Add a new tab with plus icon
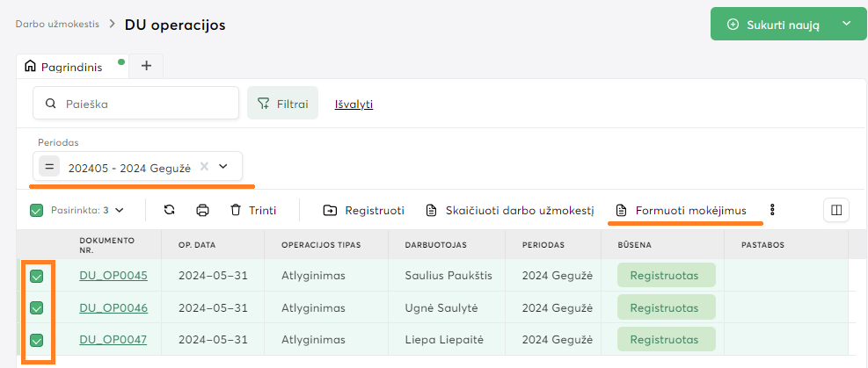This screenshot has width=868, height=368. tap(147, 66)
